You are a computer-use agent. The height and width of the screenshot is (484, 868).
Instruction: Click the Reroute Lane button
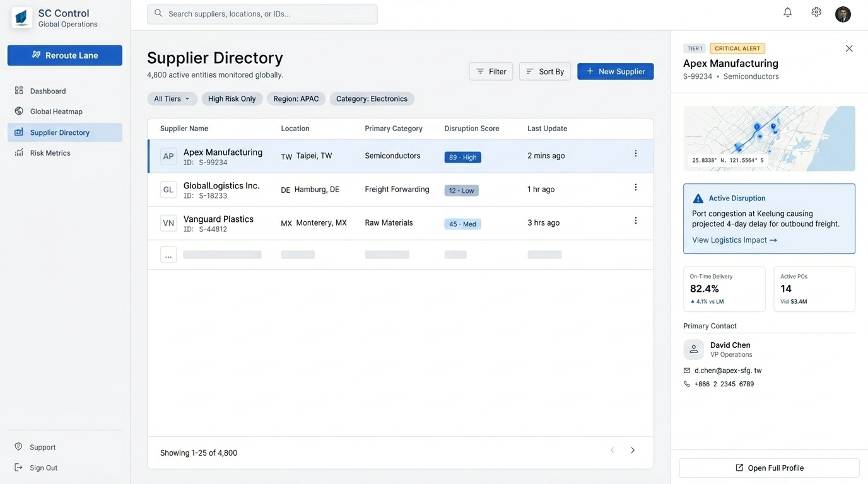coord(65,55)
